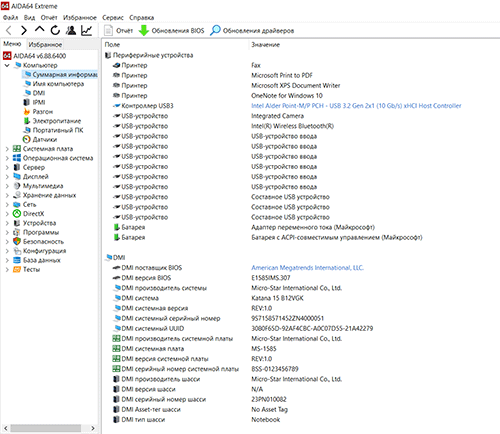Screen dimensions: 500x434
Task: Switch to the Избранное tab in sidebar
Action: coord(45,45)
